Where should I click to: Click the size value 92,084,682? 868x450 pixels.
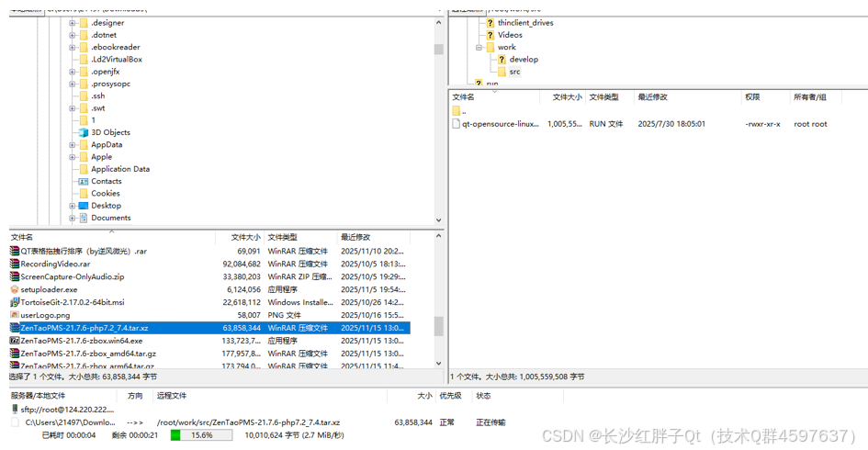242,264
